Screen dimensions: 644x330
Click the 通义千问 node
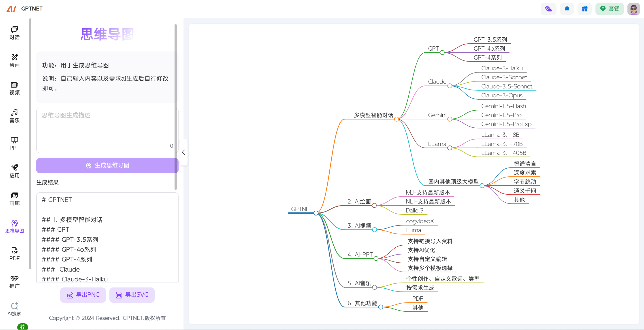525,191
